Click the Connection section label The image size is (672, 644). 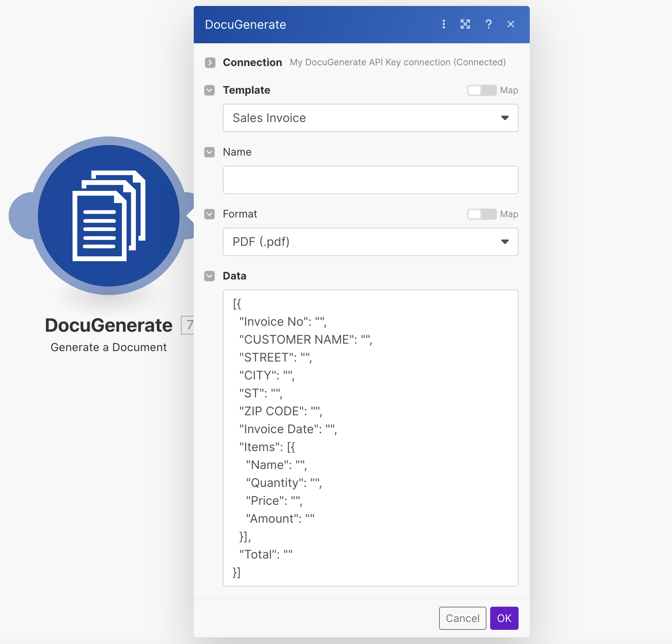tap(252, 62)
